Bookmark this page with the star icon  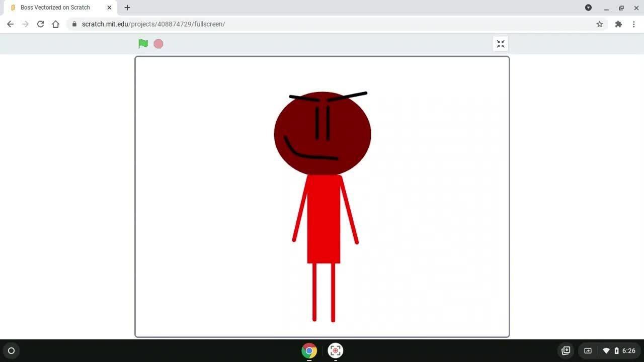click(599, 24)
